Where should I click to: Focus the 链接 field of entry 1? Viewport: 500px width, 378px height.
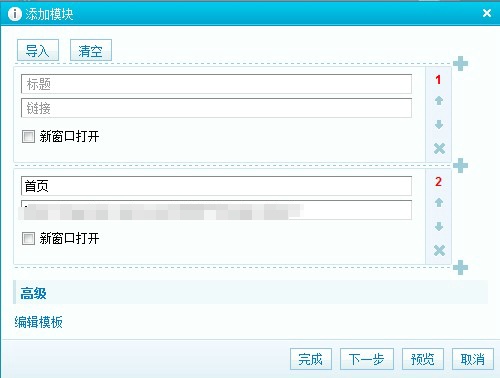tap(216, 108)
